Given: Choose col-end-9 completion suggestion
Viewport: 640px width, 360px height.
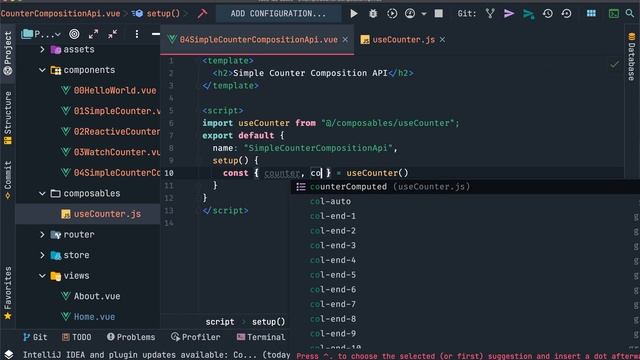Looking at the screenshot, I should point(465,334).
